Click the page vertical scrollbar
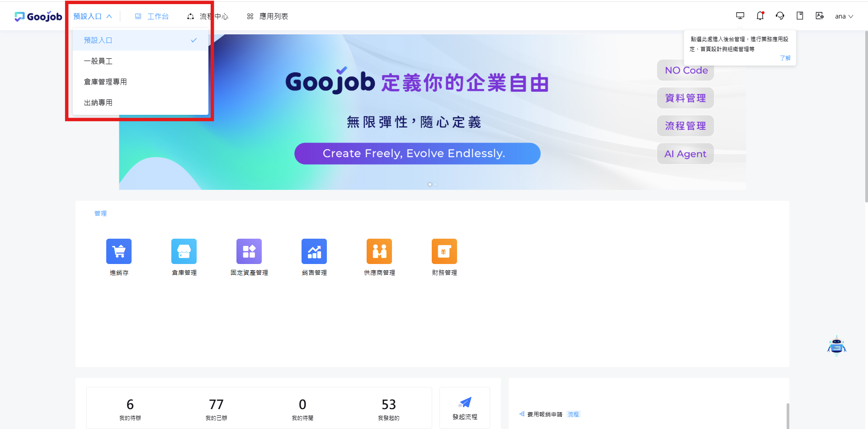 pos(866,116)
